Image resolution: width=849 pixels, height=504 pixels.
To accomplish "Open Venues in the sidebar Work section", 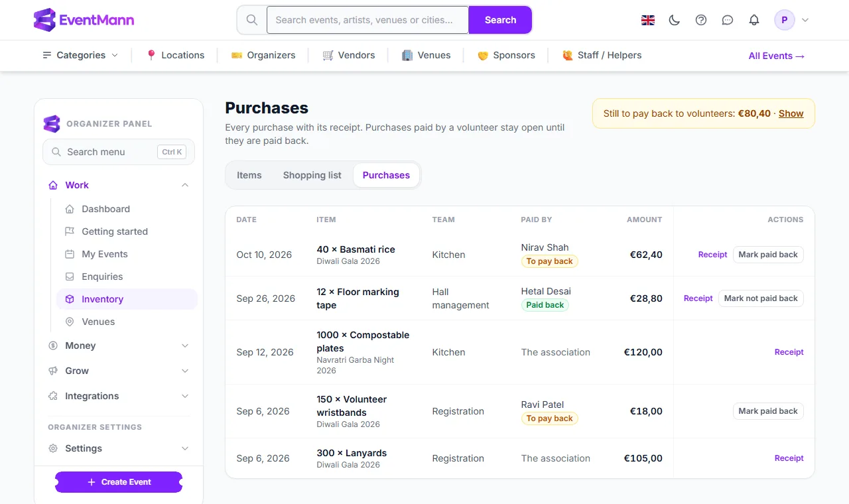I will [x=127, y=322].
